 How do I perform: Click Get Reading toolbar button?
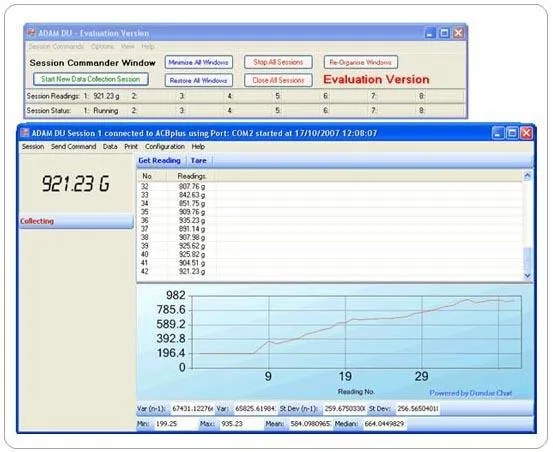[159, 160]
